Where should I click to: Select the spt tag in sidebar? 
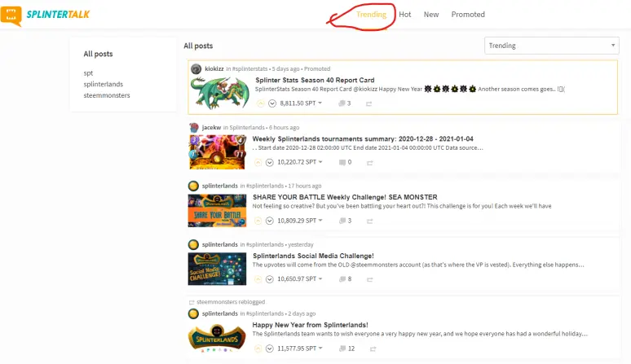point(88,73)
